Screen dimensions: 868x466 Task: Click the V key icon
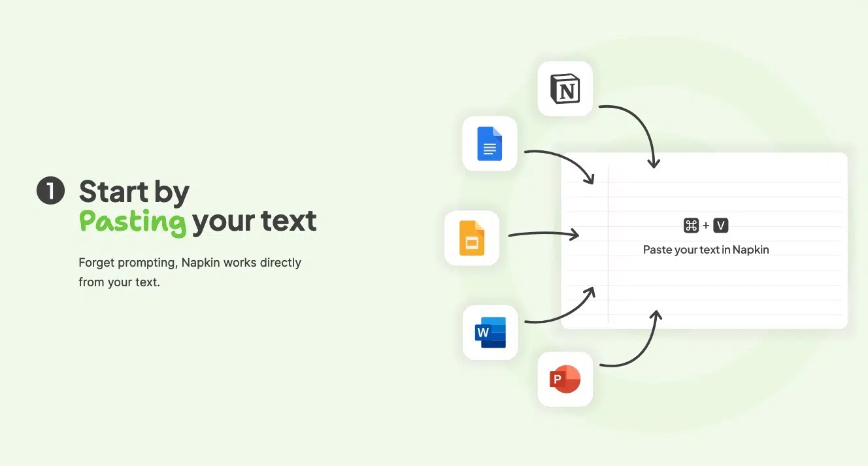720,225
